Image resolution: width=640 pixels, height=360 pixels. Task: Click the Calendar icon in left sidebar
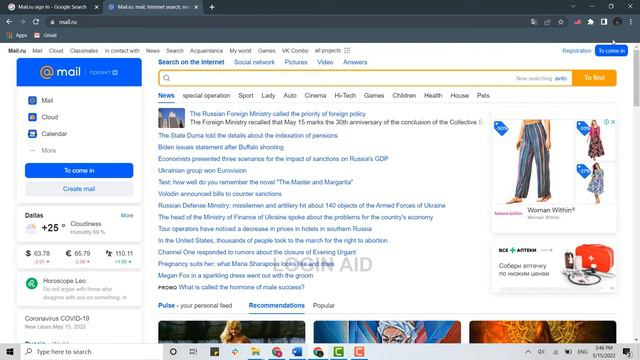[32, 134]
